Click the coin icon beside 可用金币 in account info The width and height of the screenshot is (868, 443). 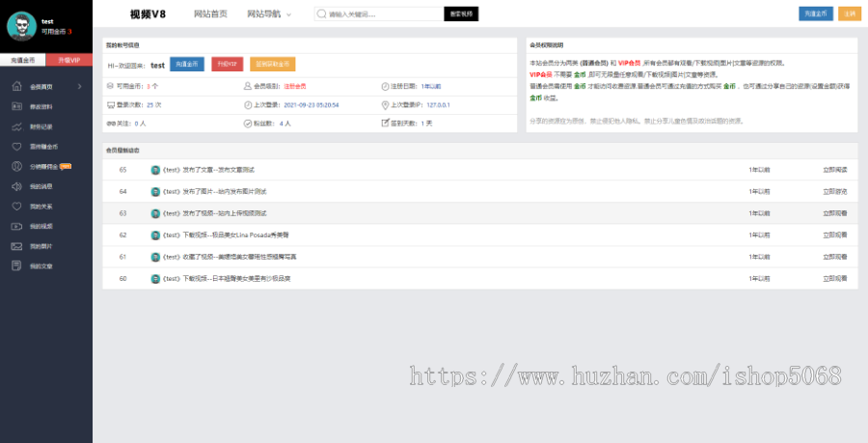click(110, 86)
